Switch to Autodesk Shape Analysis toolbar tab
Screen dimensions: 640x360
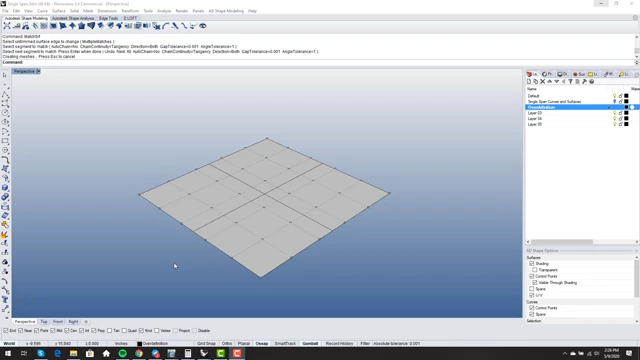click(73, 18)
